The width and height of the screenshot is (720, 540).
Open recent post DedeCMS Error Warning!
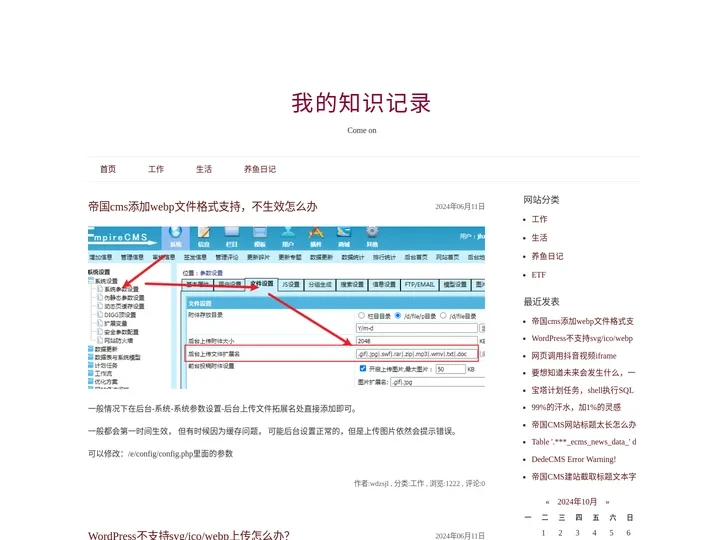coord(574,459)
